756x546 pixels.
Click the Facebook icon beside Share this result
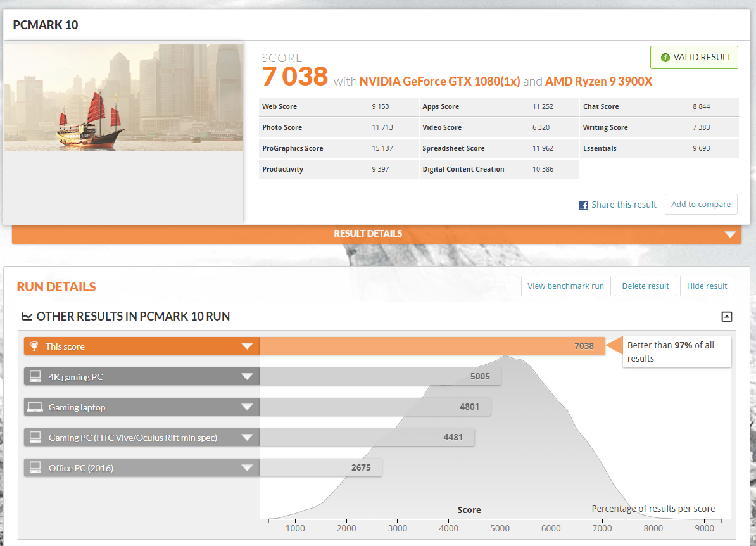tap(583, 205)
